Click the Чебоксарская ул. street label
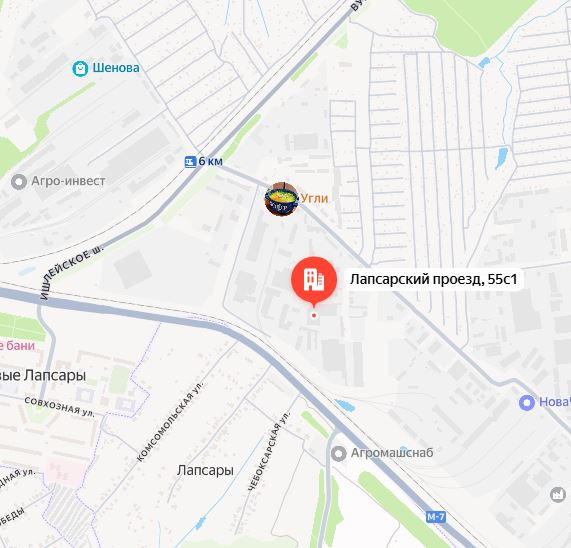This screenshot has width=571, height=548. pyautogui.click(x=269, y=452)
